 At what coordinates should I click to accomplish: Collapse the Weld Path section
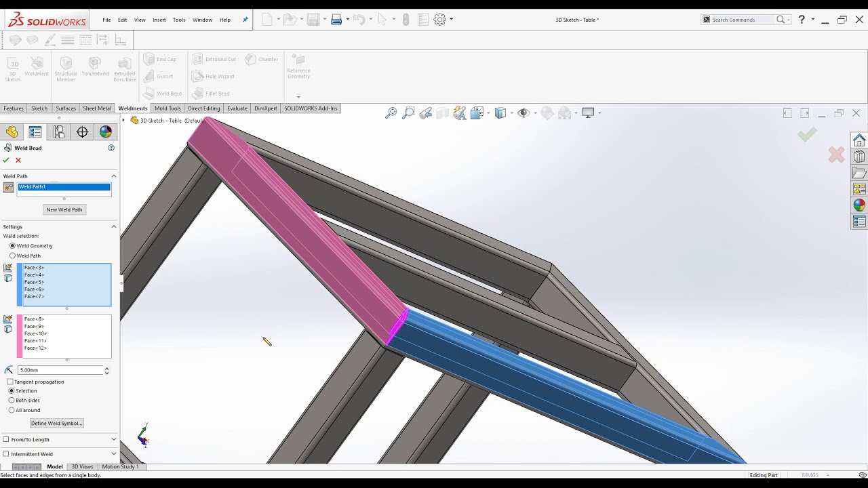click(113, 176)
